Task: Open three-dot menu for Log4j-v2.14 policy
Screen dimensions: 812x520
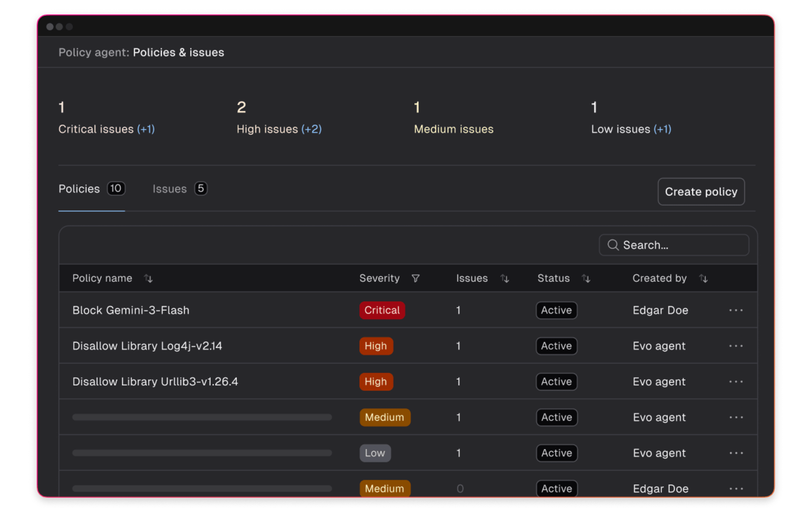Action: 736,346
